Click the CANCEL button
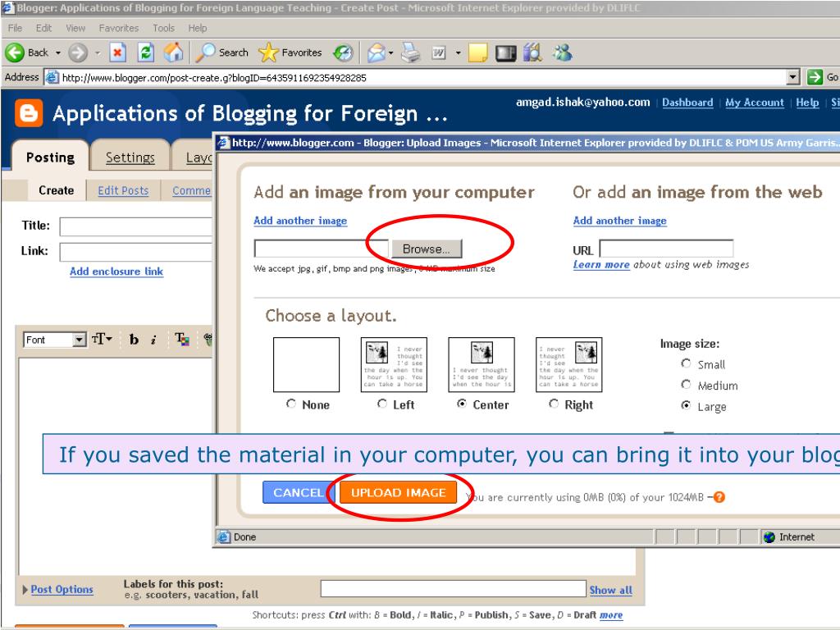The width and height of the screenshot is (840, 630). pos(298,492)
